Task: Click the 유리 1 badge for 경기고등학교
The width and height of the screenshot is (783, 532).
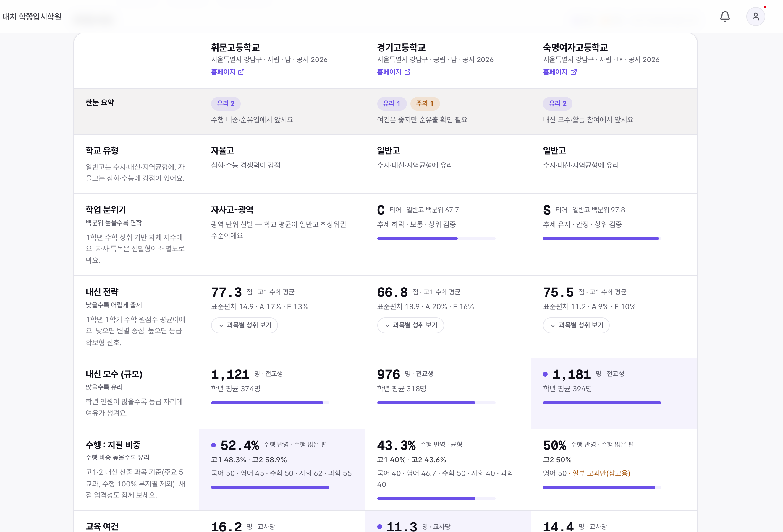Action: pyautogui.click(x=392, y=104)
